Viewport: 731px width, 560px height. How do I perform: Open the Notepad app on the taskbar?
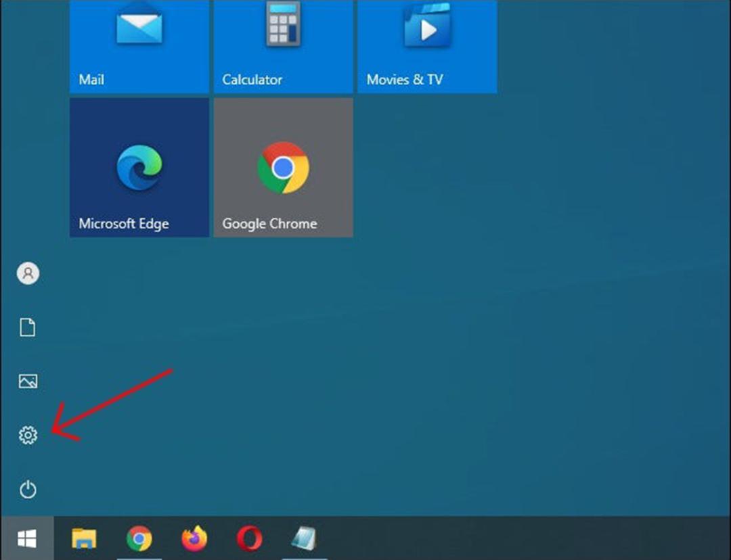(x=305, y=538)
